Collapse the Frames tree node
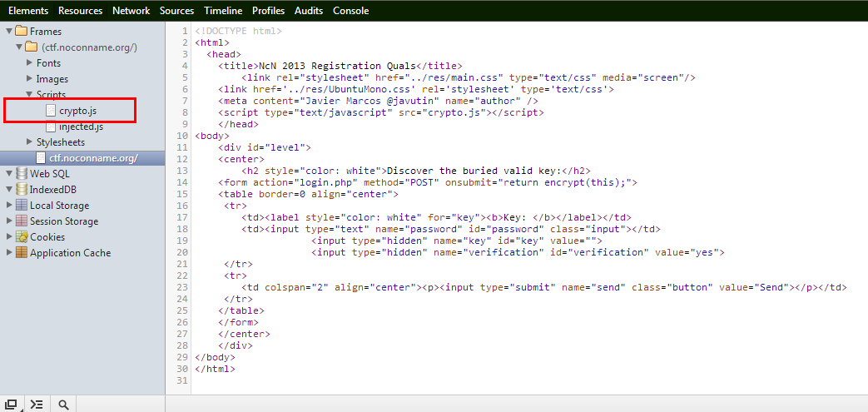The height and width of the screenshot is (412, 868). pos(9,32)
